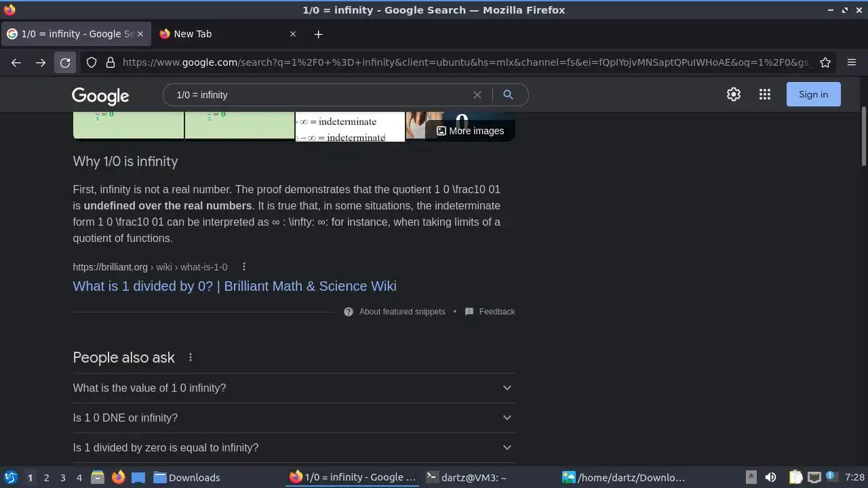Open a new tab with plus button
The image size is (868, 488).
(x=318, y=34)
